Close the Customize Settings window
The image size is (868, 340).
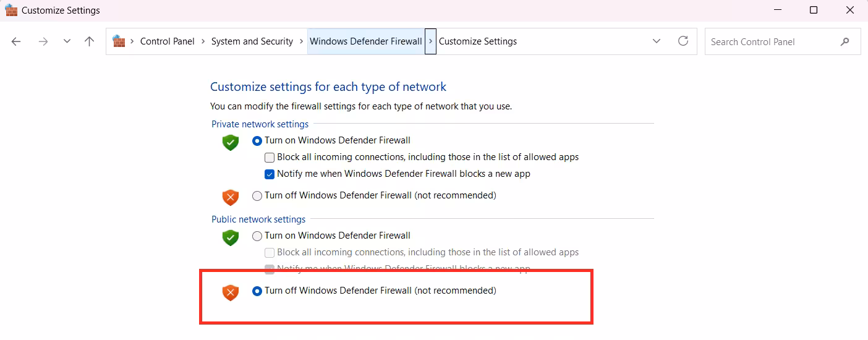coord(849,10)
